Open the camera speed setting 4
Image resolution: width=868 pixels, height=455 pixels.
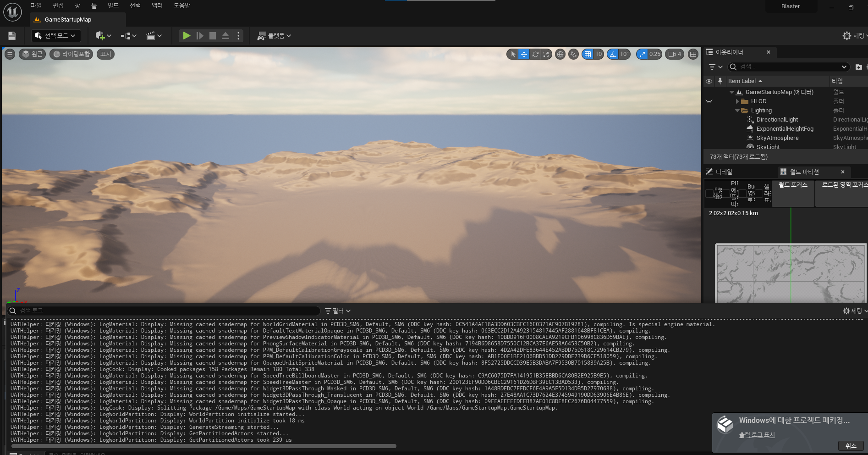(x=675, y=54)
